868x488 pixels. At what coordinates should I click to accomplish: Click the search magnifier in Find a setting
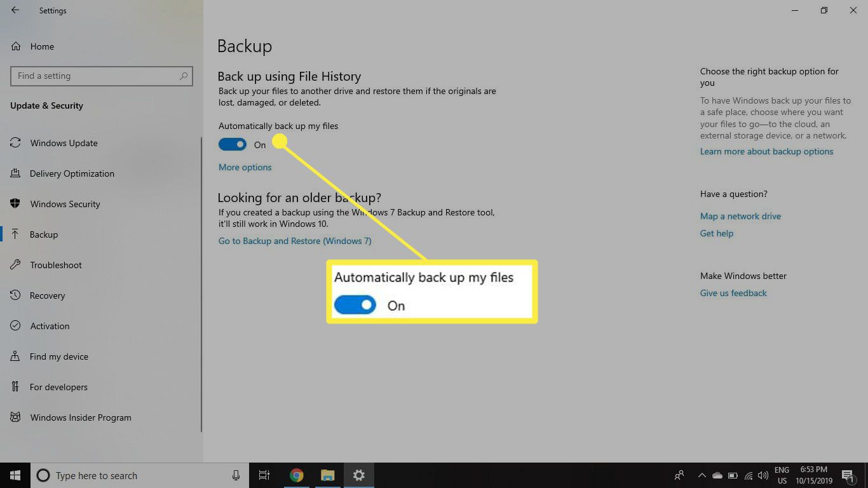(x=184, y=76)
